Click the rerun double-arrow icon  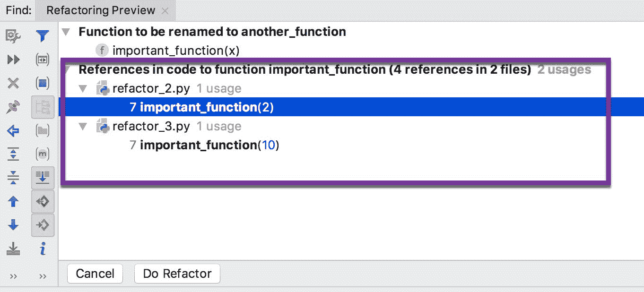13,60
